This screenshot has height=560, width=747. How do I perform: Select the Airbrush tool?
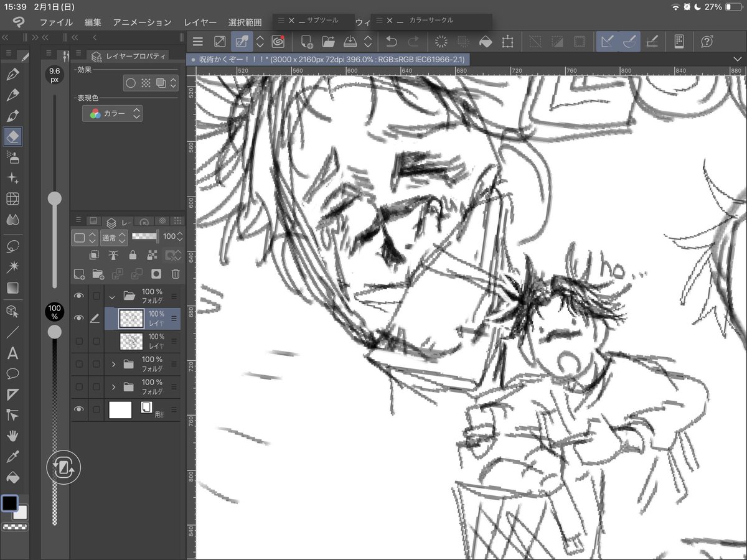[x=12, y=157]
